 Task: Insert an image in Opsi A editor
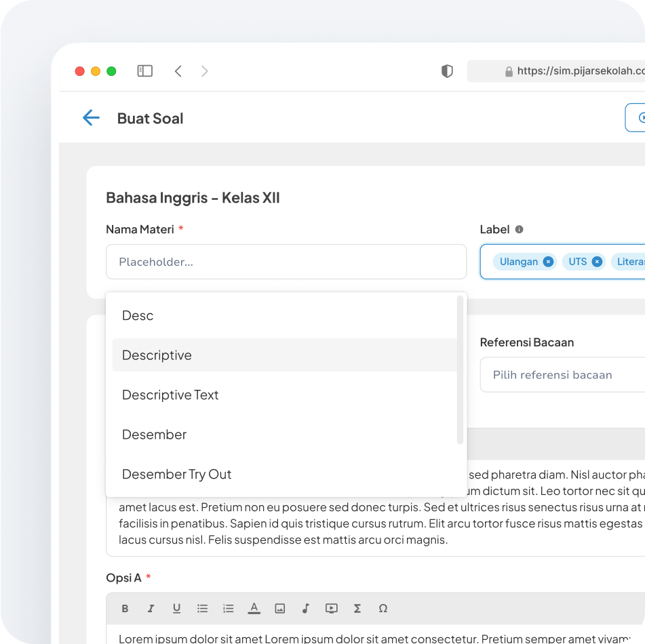coord(279,609)
